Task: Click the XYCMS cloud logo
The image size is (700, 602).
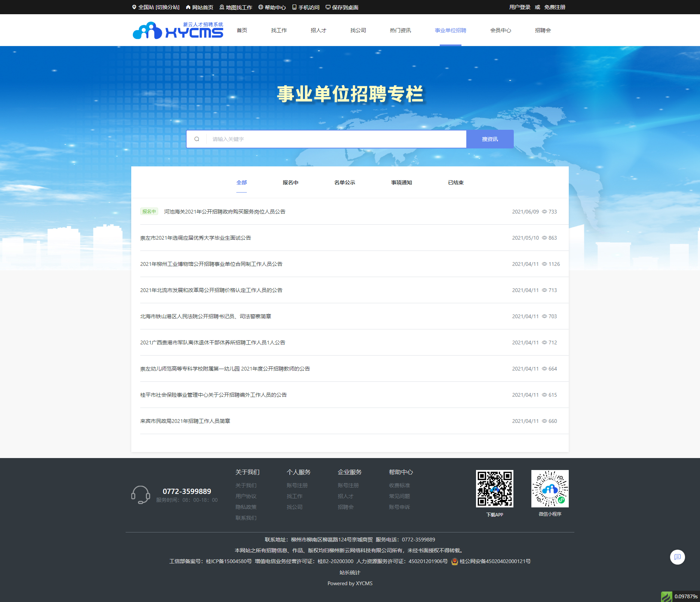Action: coord(178,30)
